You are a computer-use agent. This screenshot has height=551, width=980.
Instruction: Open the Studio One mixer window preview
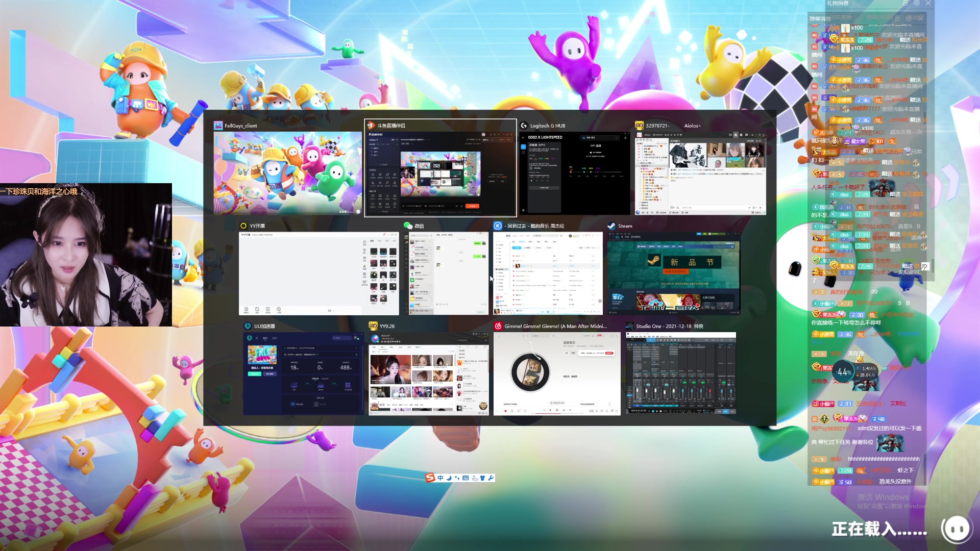(x=681, y=373)
